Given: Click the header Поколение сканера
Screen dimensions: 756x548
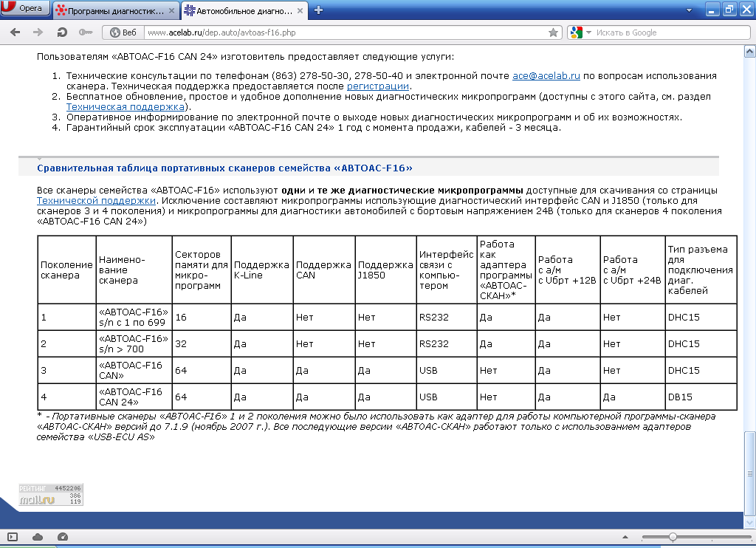Looking at the screenshot, I should pos(67,270).
